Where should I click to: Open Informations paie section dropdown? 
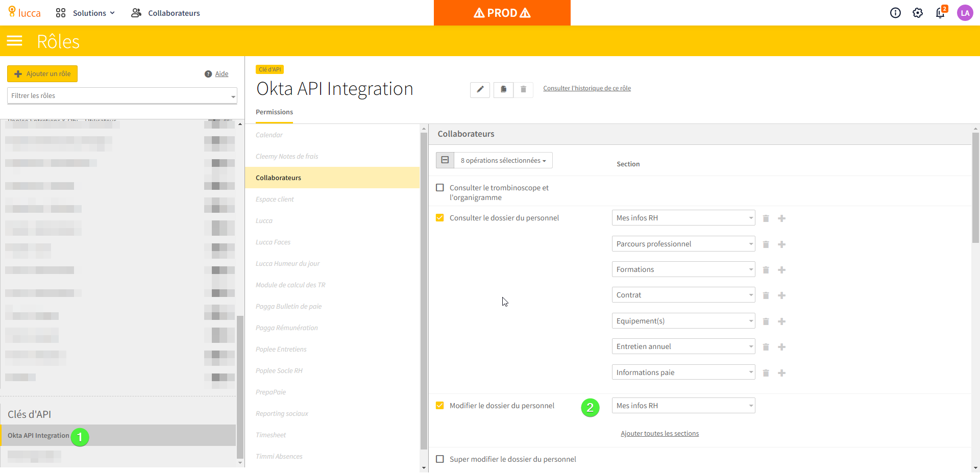(683, 372)
